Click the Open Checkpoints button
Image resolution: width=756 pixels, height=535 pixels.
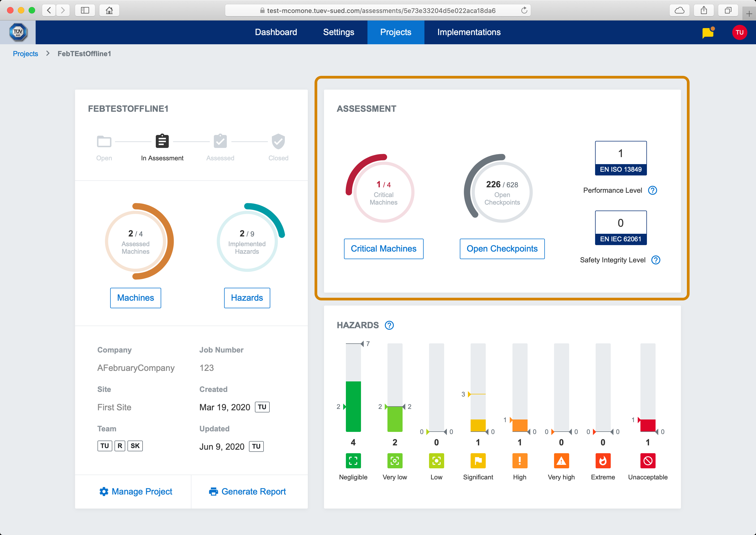[x=502, y=249]
